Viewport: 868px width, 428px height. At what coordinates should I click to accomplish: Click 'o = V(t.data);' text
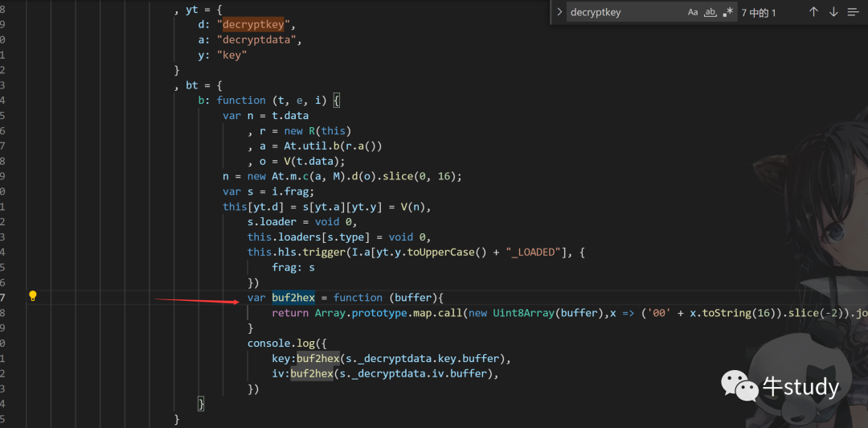point(302,162)
